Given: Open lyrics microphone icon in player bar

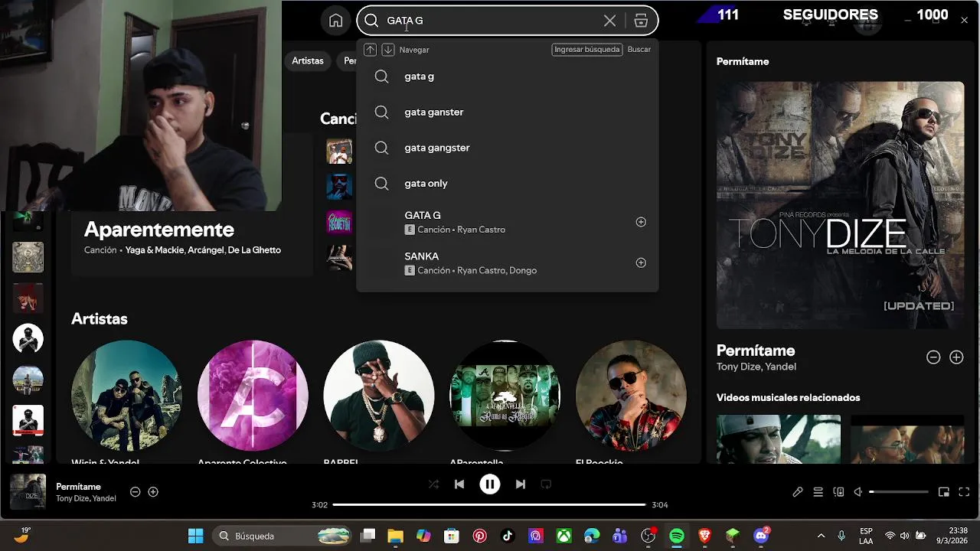Looking at the screenshot, I should coord(798,492).
